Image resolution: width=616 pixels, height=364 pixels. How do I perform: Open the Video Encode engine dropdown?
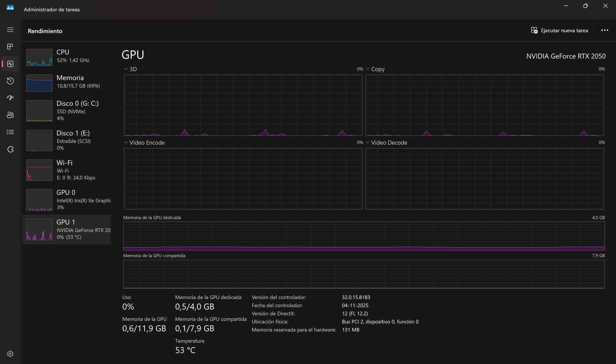(x=126, y=142)
